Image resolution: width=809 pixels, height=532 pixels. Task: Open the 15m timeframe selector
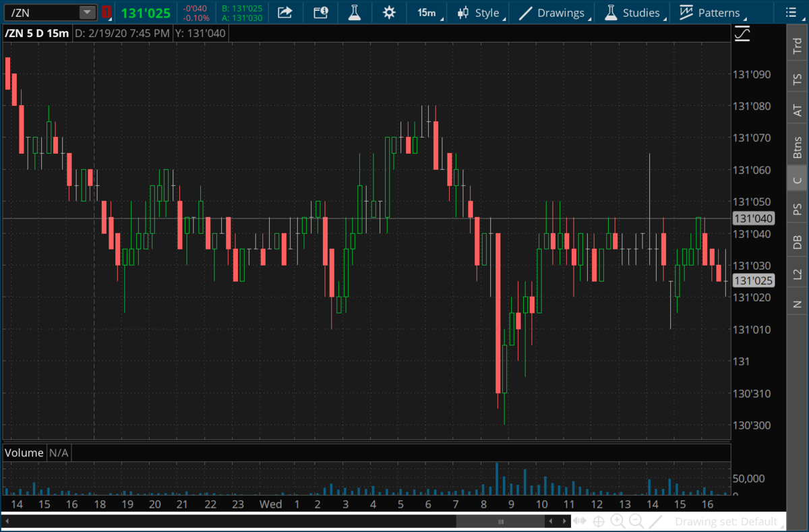426,12
